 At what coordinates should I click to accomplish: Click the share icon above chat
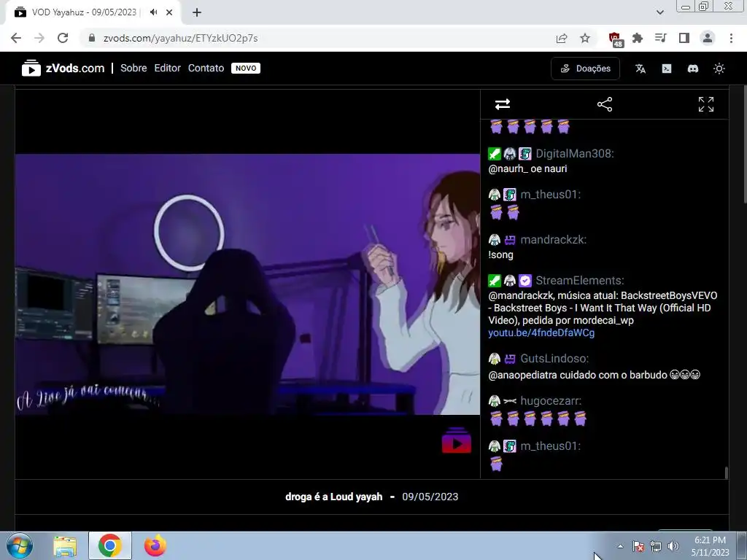point(605,104)
